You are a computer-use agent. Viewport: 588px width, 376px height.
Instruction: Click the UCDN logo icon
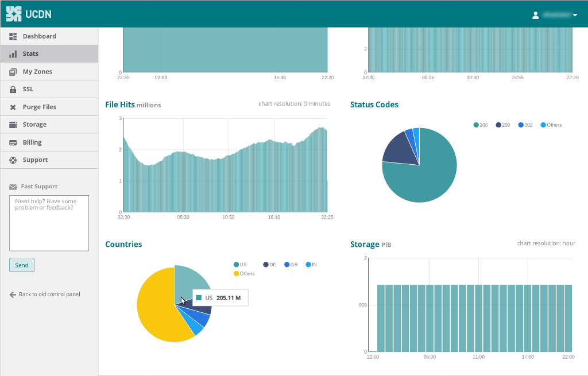coord(14,14)
